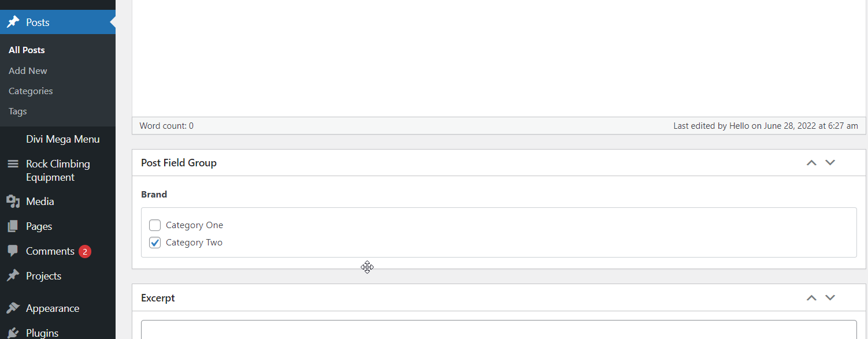The width and height of the screenshot is (868, 339).
Task: Go to the Categories link
Action: point(31,91)
